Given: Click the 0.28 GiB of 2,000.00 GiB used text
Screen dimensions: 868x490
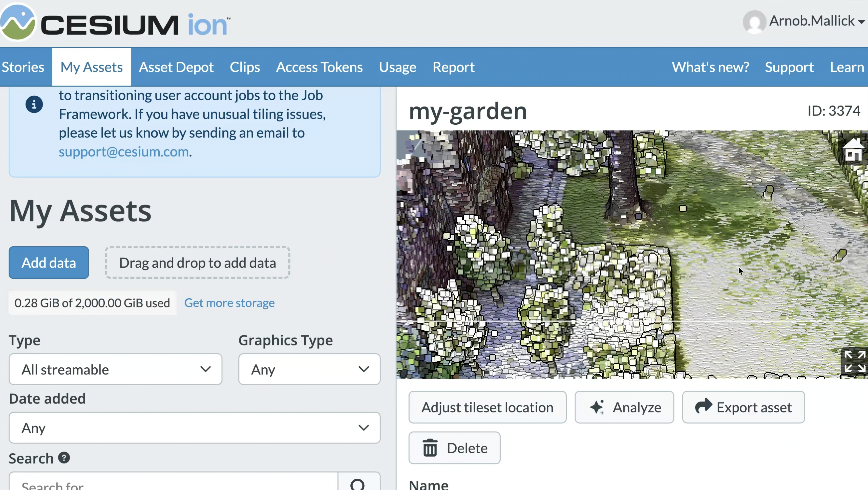Looking at the screenshot, I should [x=92, y=303].
